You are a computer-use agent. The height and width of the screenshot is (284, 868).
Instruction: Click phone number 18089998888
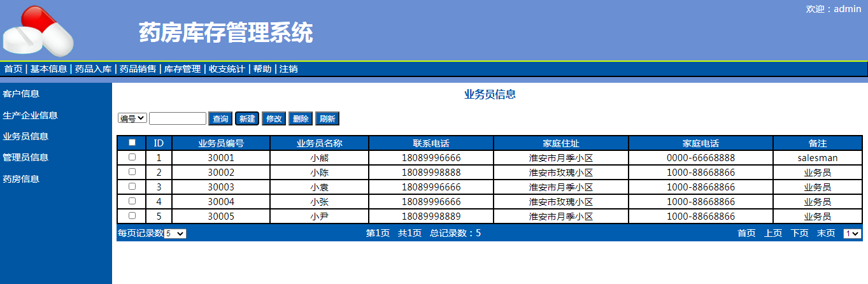431,172
